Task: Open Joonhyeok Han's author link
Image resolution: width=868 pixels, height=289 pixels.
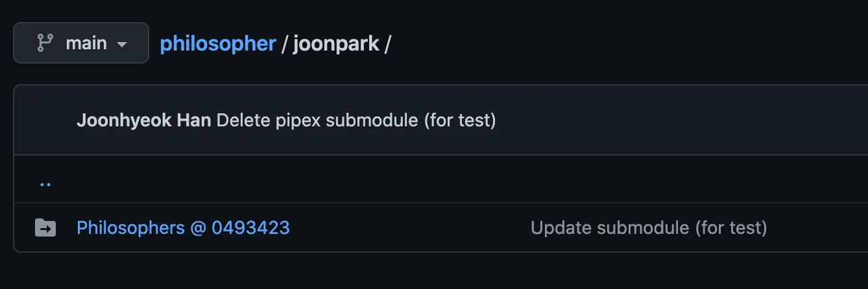Action: [143, 120]
